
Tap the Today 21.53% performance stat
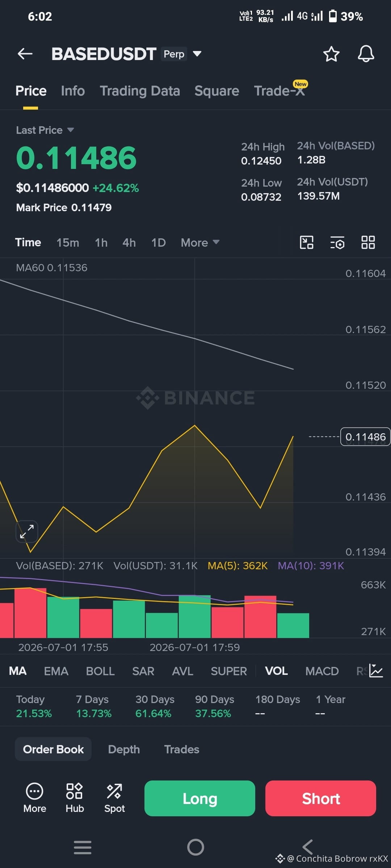pos(34,706)
